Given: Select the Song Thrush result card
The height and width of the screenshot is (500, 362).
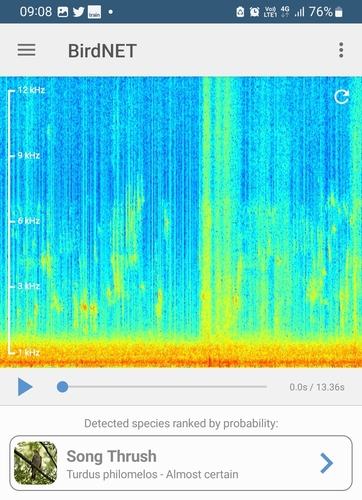Looking at the screenshot, I should click(x=181, y=463).
